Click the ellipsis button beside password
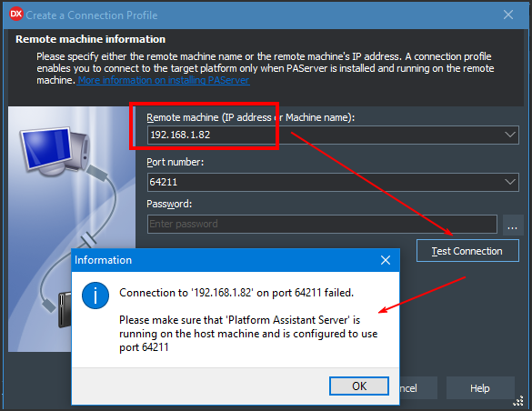Screen dimensions: 532x411 513,225
